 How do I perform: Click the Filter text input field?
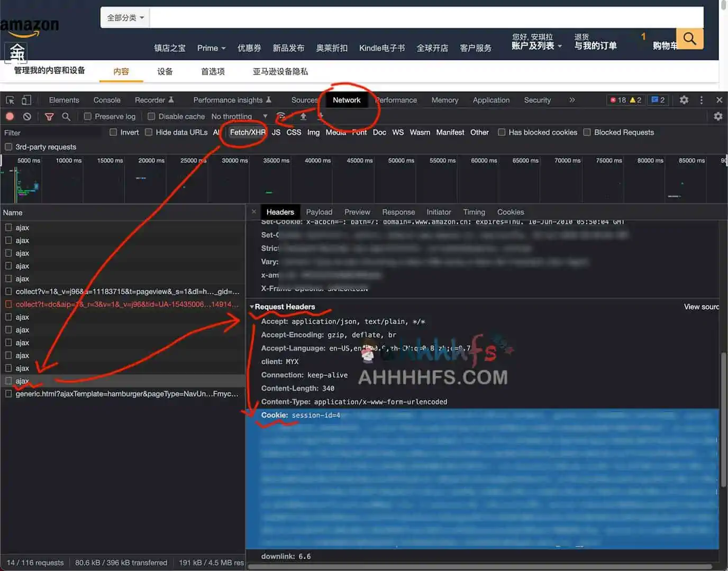(53, 133)
